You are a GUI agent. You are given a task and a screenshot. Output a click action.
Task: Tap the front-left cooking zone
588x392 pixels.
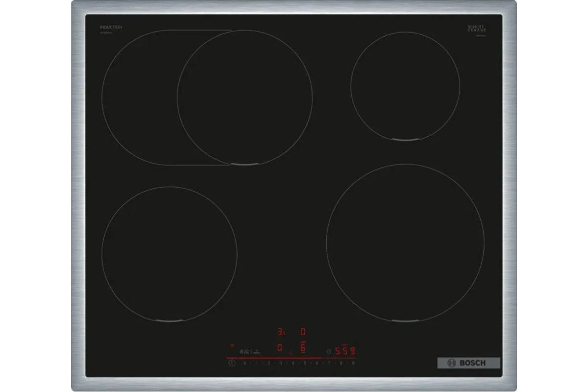[170, 254]
